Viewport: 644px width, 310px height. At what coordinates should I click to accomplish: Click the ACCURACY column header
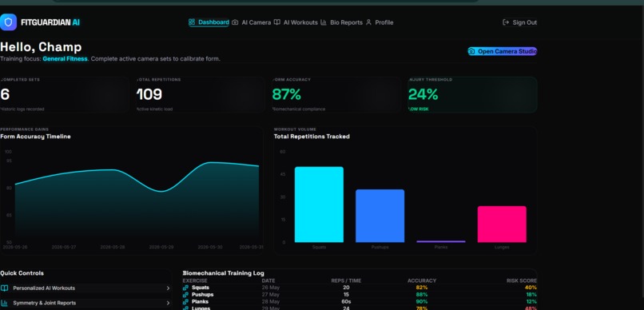[x=422, y=281]
